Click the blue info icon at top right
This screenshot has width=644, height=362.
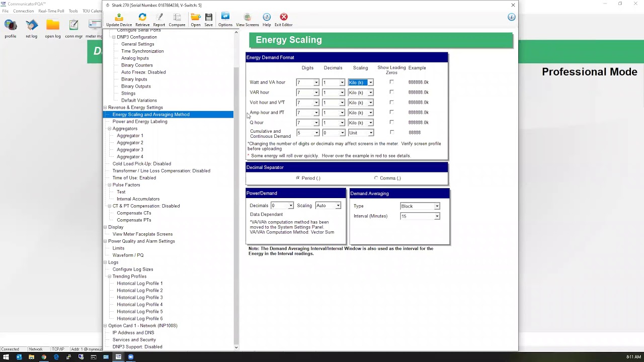(x=512, y=17)
